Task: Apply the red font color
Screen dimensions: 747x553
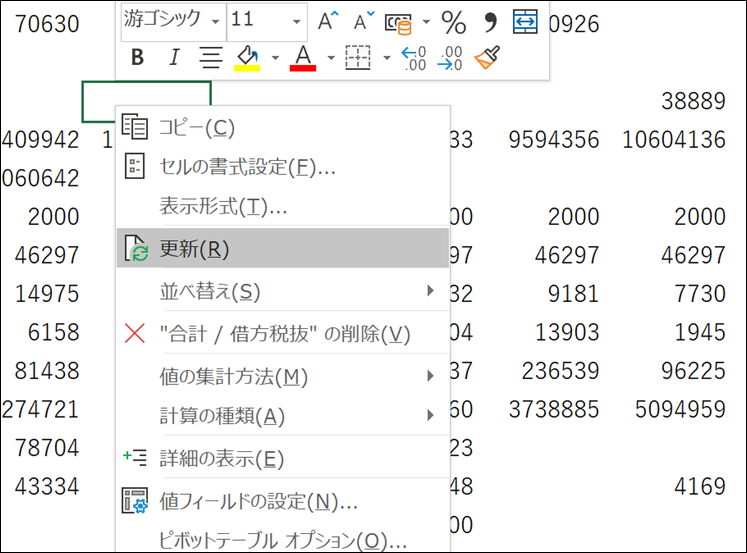Action: (303, 59)
